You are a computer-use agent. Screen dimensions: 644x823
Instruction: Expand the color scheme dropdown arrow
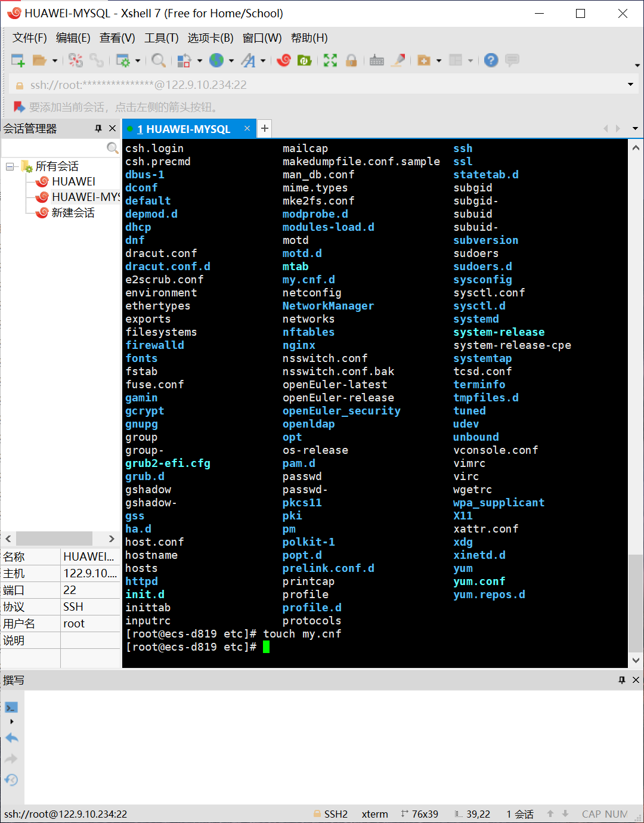pos(200,60)
